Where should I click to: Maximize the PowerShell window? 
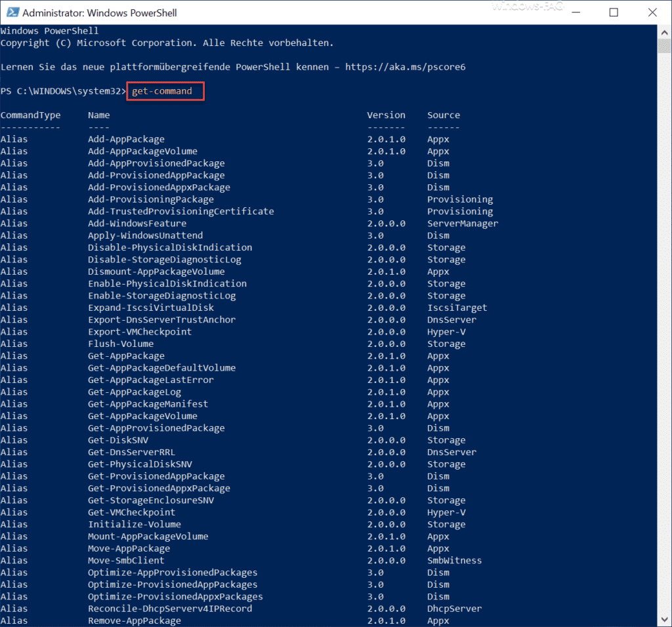tap(614, 12)
